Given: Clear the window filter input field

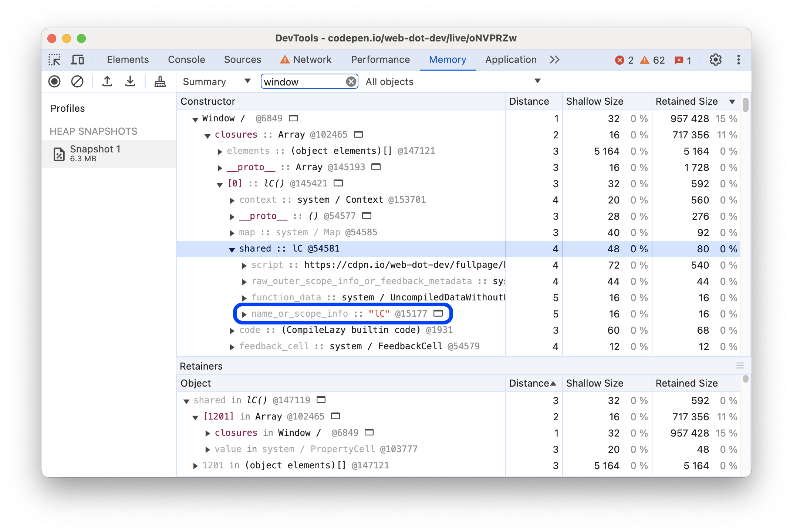Looking at the screenshot, I should pyautogui.click(x=351, y=82).
